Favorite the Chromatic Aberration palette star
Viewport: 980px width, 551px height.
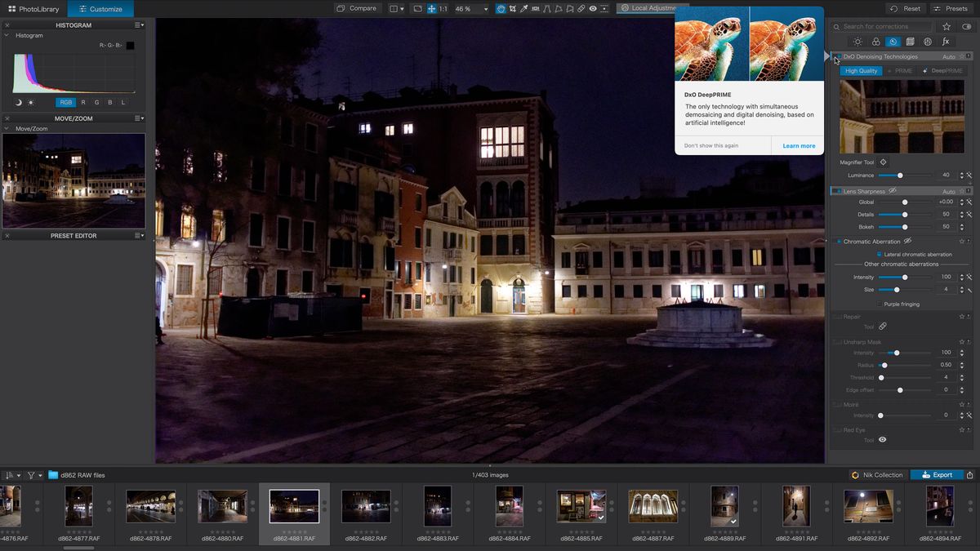pyautogui.click(x=962, y=242)
